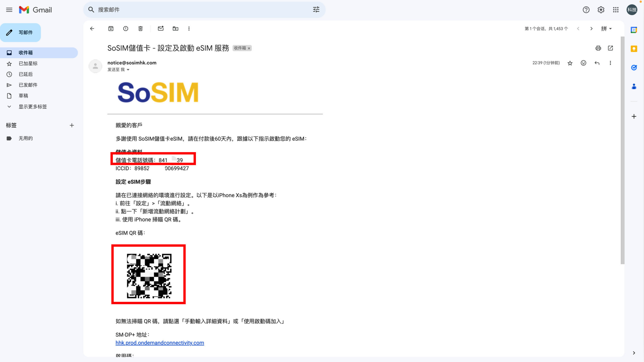Open Google Keep side panel
Viewport: 644px width, 362px height.
click(634, 49)
